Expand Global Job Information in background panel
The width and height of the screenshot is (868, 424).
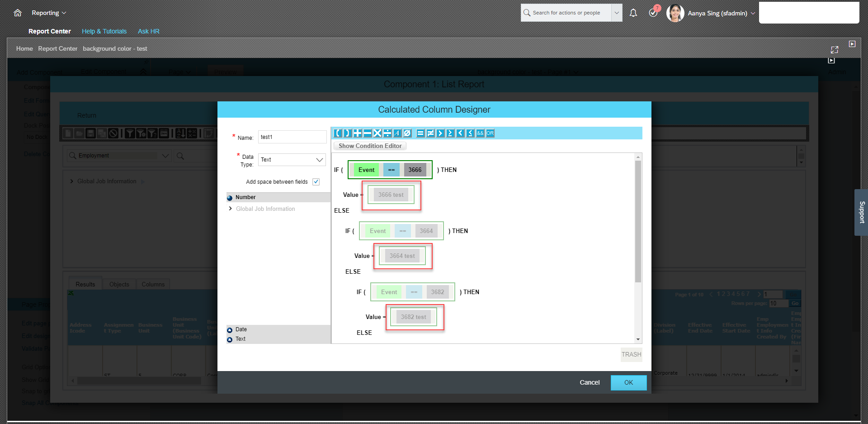tap(71, 181)
